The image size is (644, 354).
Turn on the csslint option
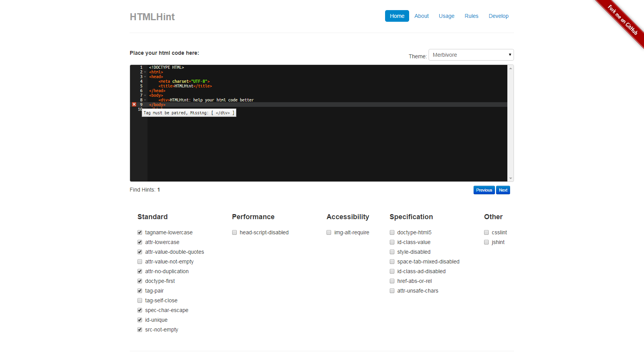(x=486, y=232)
